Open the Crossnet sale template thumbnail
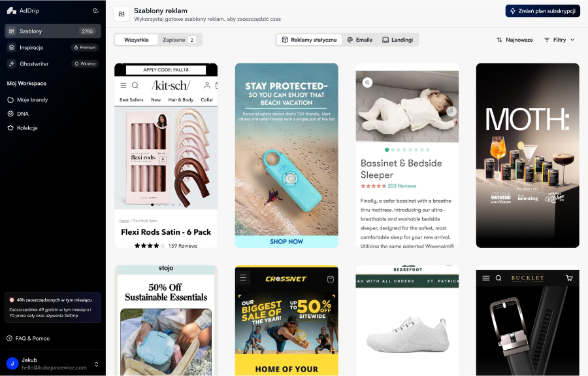The width and height of the screenshot is (588, 376). 287,321
